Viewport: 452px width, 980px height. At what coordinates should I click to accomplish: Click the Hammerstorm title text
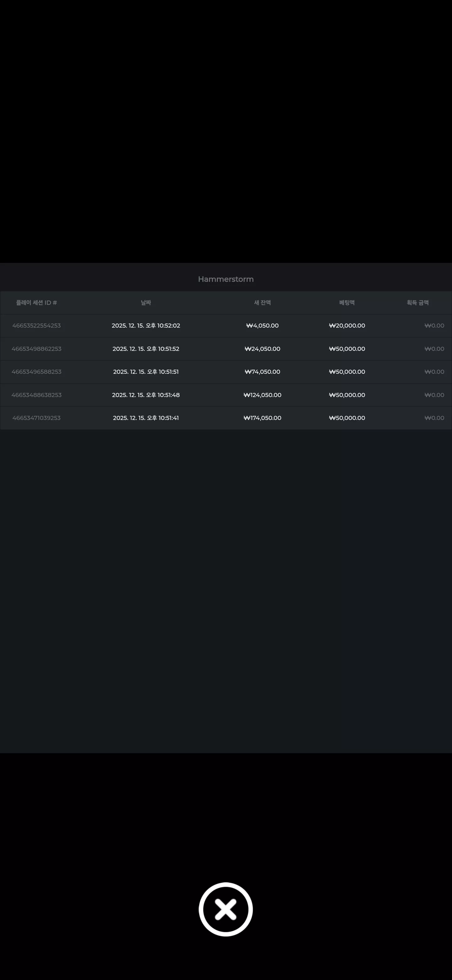pyautogui.click(x=226, y=279)
